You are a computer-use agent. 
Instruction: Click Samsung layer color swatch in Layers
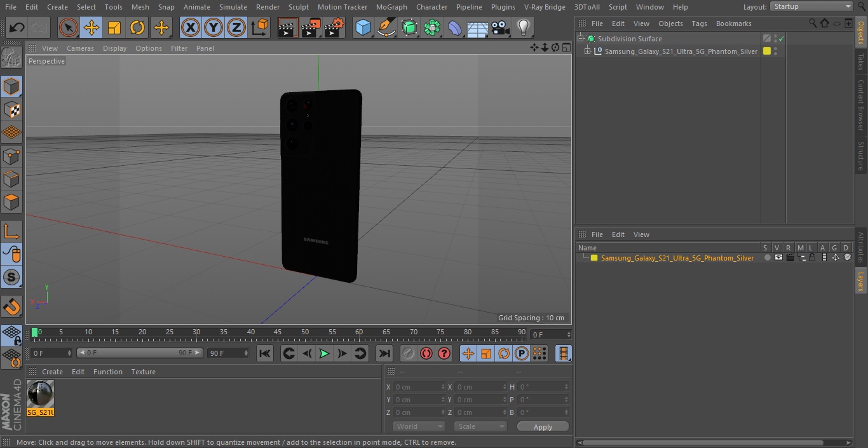point(594,258)
